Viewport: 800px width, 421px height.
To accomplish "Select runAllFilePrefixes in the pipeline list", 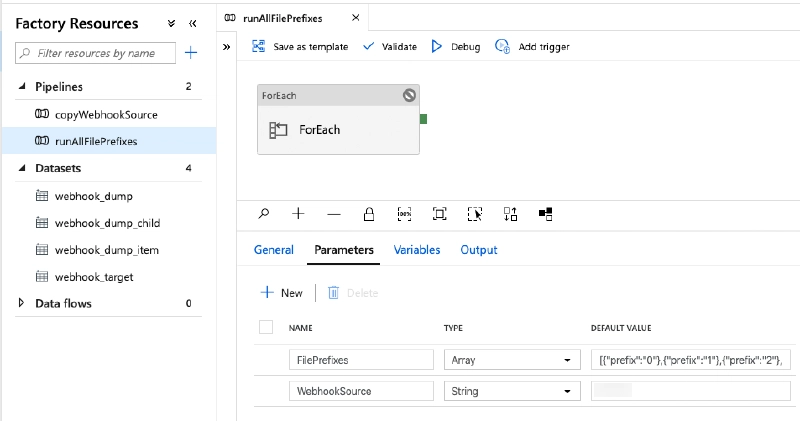I will click(96, 141).
